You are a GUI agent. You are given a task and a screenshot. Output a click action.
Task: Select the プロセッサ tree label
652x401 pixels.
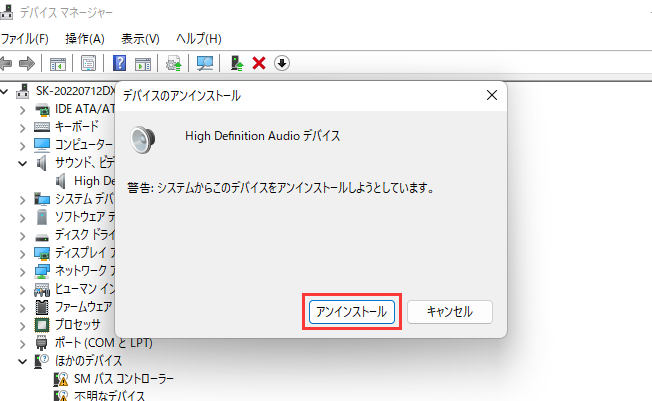coord(78,324)
